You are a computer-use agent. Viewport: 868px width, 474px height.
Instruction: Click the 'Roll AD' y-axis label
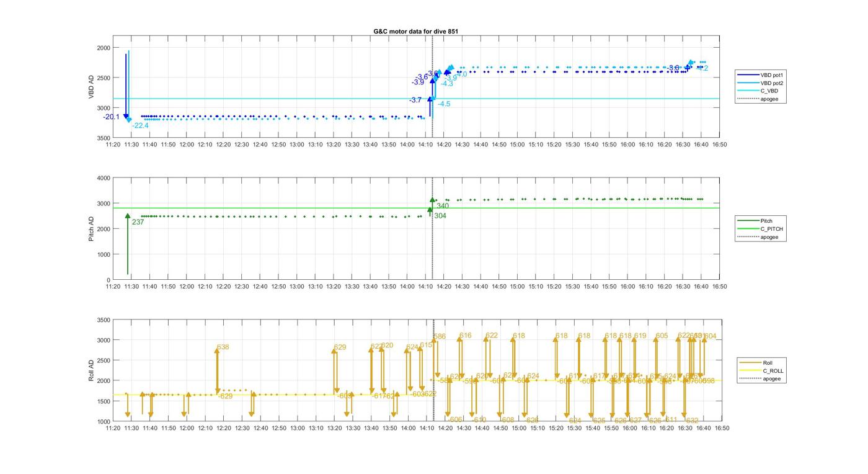pos(91,370)
